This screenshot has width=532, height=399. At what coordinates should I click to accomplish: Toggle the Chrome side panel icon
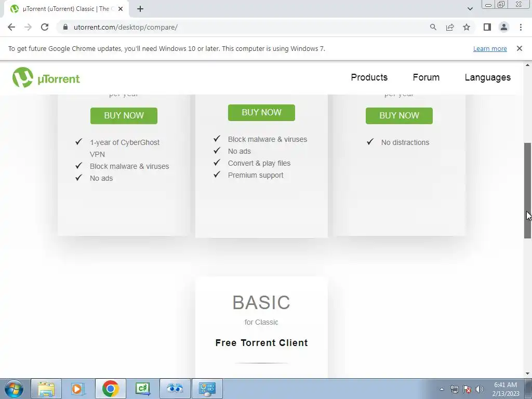(487, 27)
